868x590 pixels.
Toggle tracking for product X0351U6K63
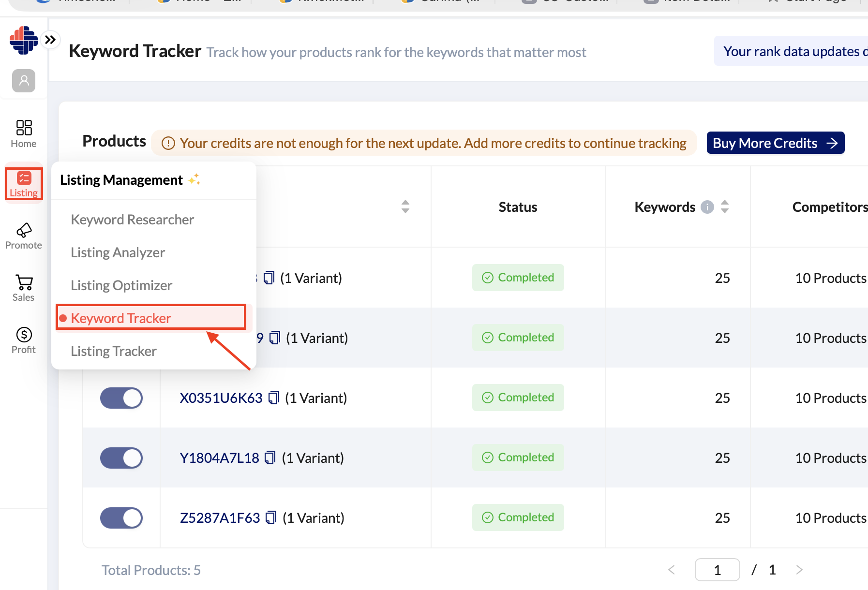(x=121, y=398)
